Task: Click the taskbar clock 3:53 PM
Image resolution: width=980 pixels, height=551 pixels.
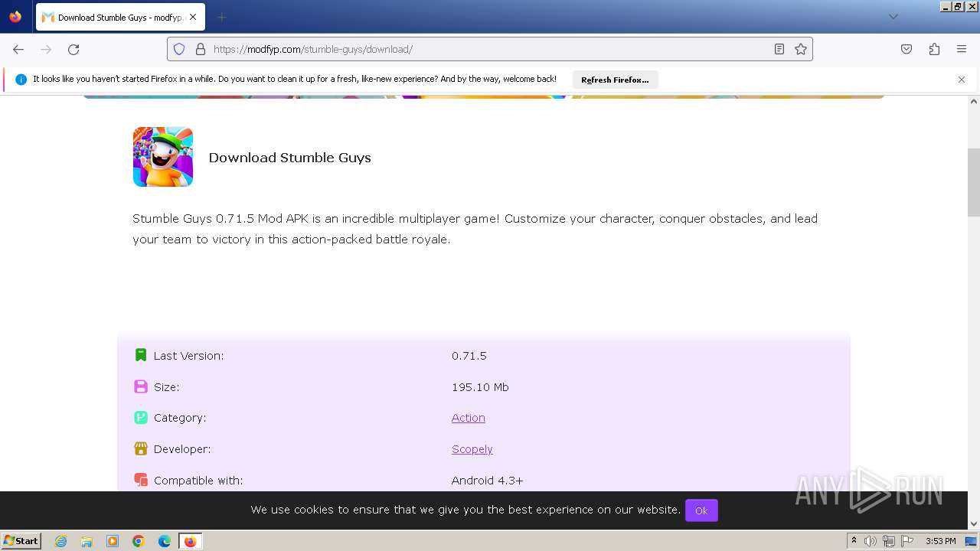Action: click(x=940, y=541)
